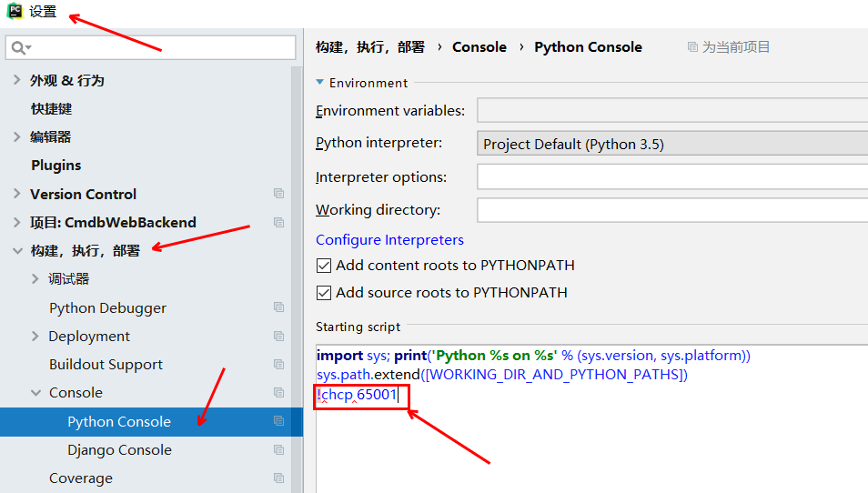Click project-level icon beside Python Debugger

(x=279, y=307)
